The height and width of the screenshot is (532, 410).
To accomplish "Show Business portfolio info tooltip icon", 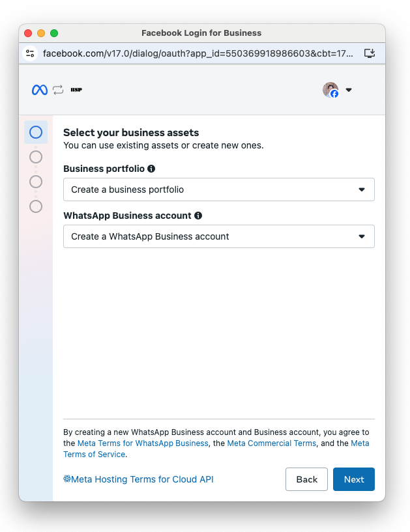I will [151, 169].
